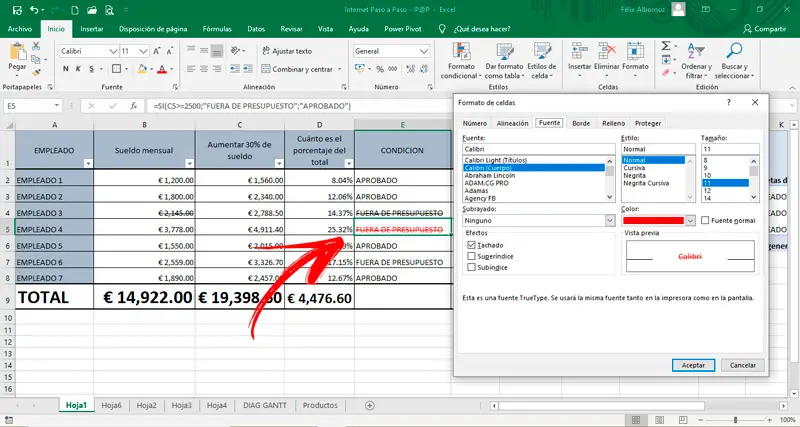Switch to the Borde tab in dialog
The height and width of the screenshot is (427, 800).
click(x=580, y=123)
